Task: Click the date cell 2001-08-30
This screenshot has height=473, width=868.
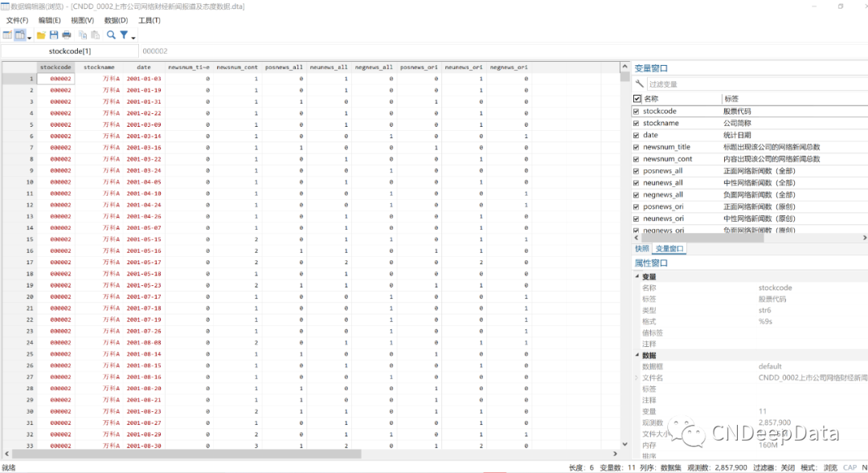Action: pos(144,446)
